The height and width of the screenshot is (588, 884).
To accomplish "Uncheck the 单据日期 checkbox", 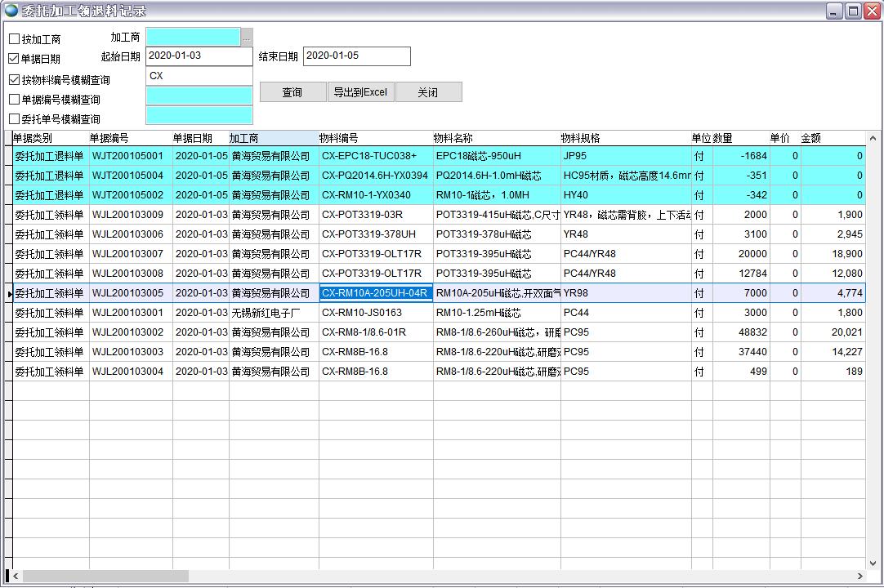I will 15,59.
